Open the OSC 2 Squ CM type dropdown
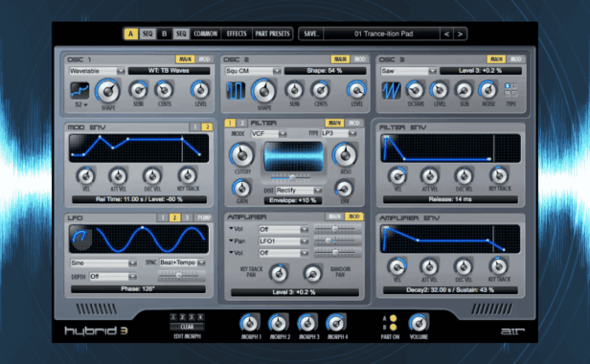The width and height of the screenshot is (590, 364). click(253, 71)
